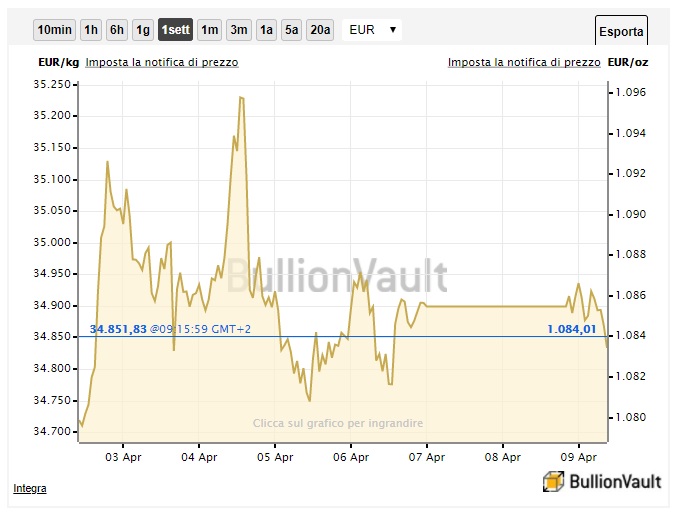679x514 pixels.
Task: Click the 35.250 y-axis value
Action: point(52,84)
